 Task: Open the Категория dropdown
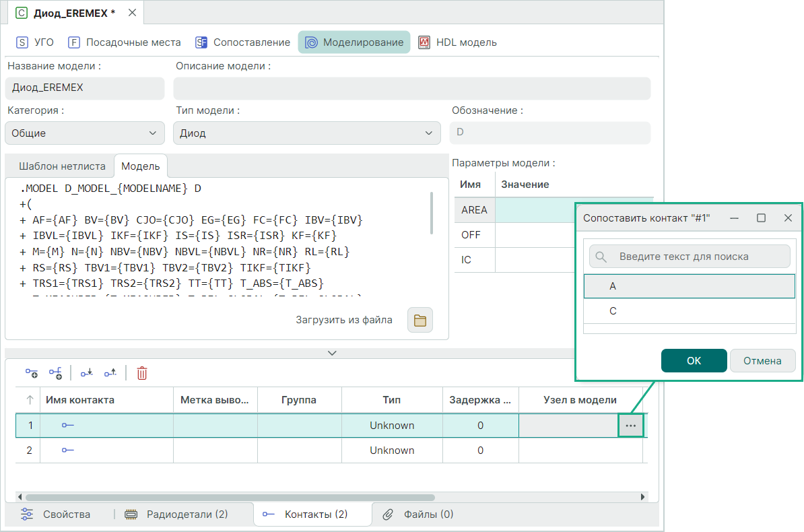coord(84,133)
